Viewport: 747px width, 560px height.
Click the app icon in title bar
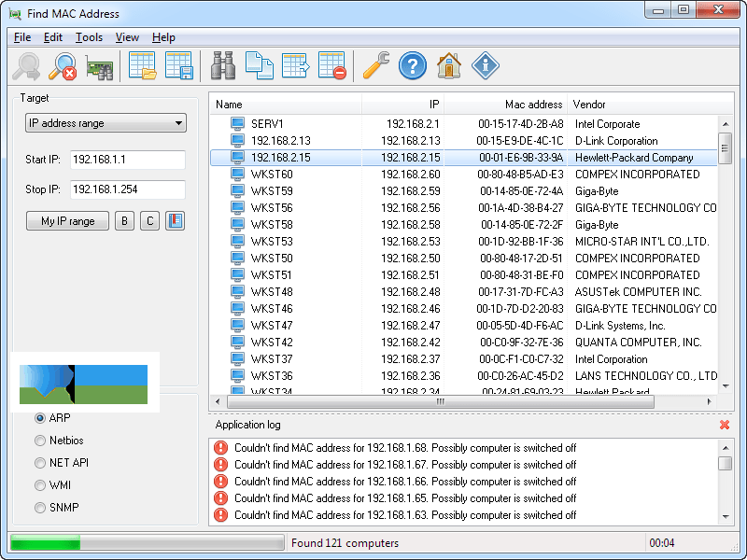tap(15, 14)
